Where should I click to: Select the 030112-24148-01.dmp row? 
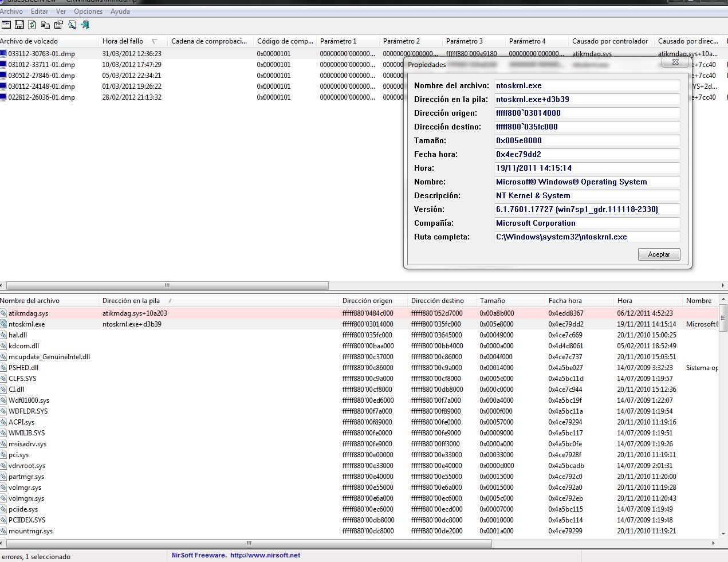202,87
